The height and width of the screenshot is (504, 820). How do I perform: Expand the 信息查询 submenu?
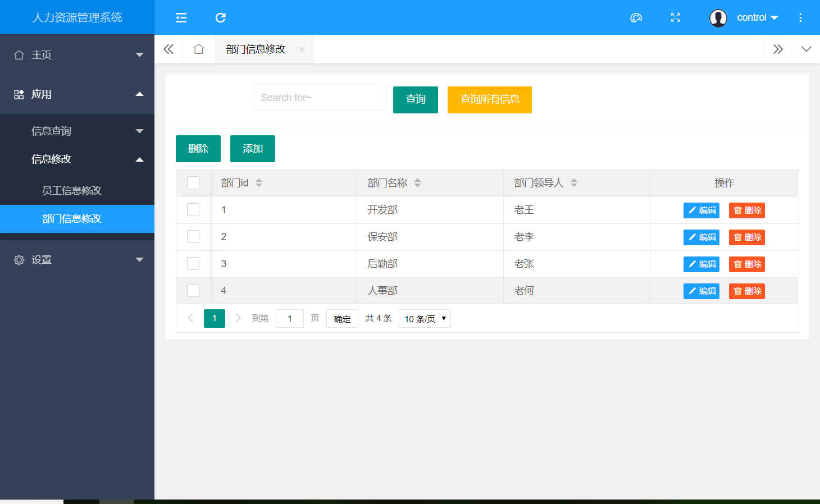(x=77, y=131)
